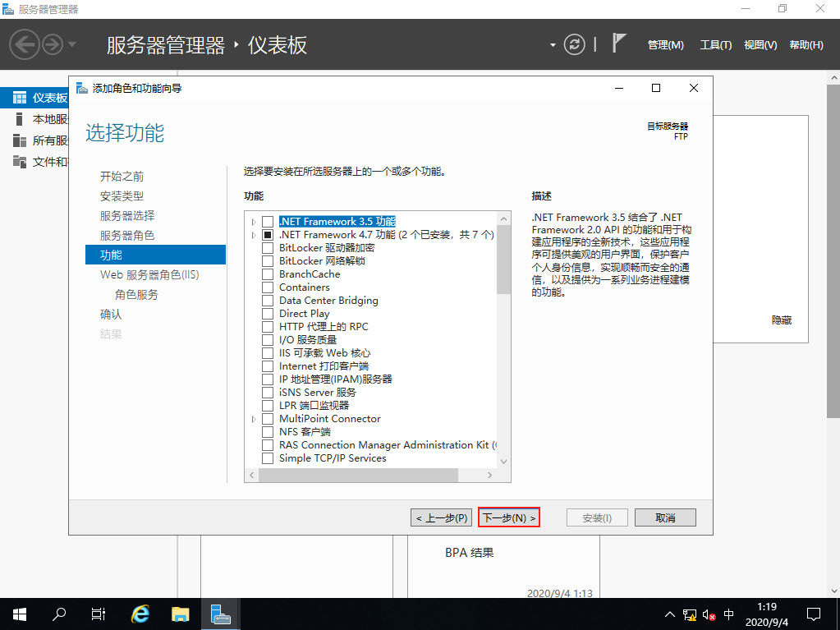
Task: Check RAS Connection Manager Administration Kit checkbox
Action: tap(268, 444)
